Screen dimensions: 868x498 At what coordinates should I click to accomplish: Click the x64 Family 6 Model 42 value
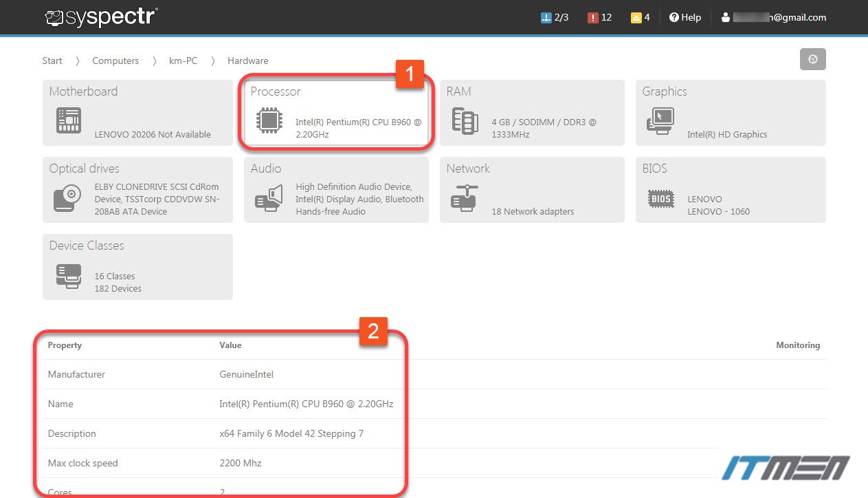(x=291, y=434)
